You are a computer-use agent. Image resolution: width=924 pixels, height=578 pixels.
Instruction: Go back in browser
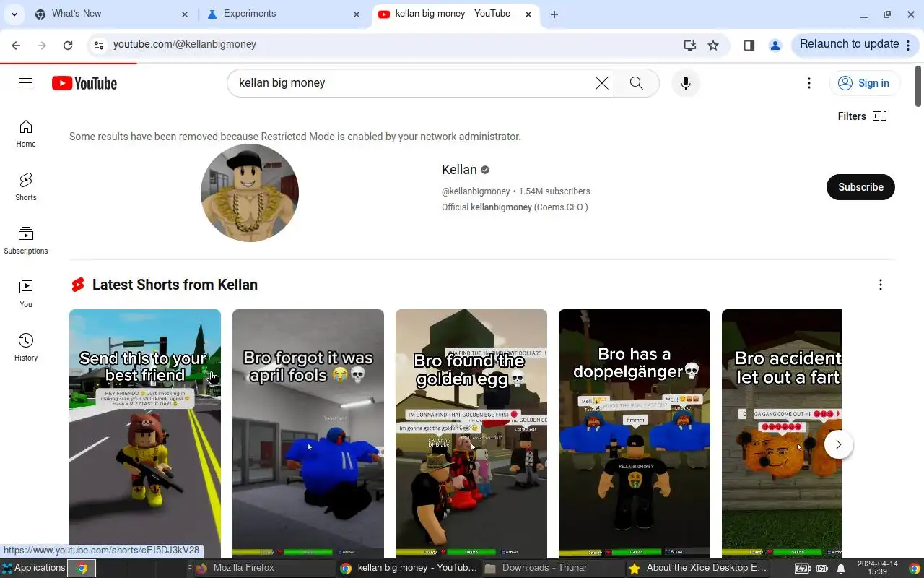pyautogui.click(x=16, y=45)
